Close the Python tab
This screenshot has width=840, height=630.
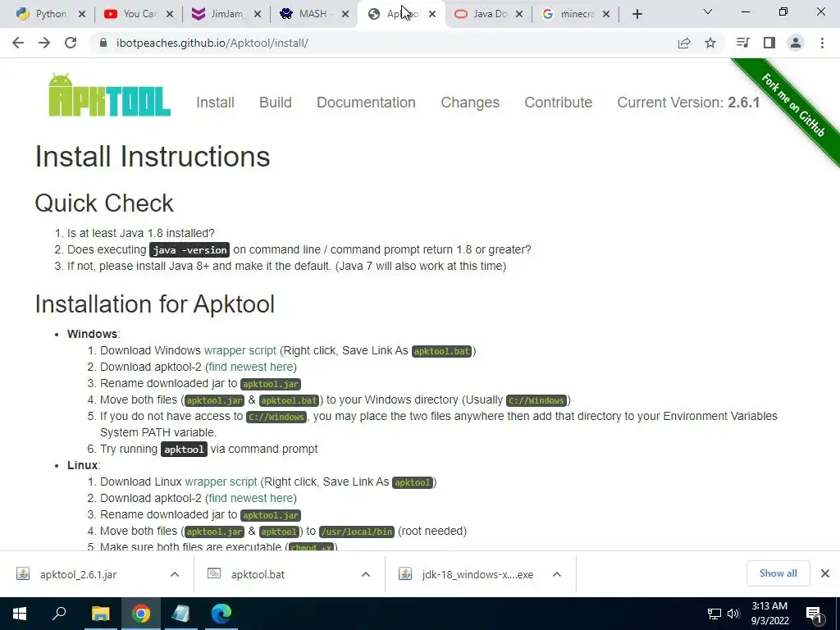[x=82, y=15]
